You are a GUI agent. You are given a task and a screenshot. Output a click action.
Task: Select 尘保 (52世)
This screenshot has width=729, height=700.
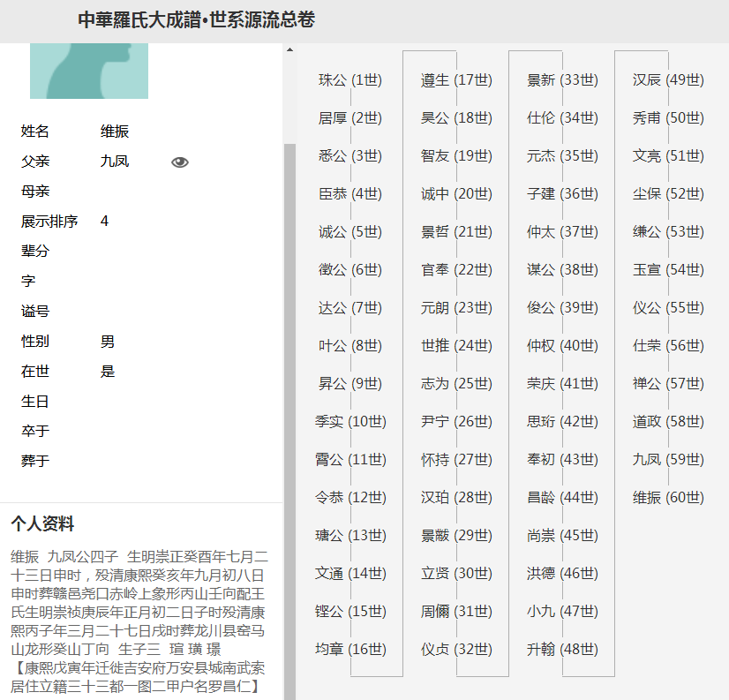click(669, 194)
